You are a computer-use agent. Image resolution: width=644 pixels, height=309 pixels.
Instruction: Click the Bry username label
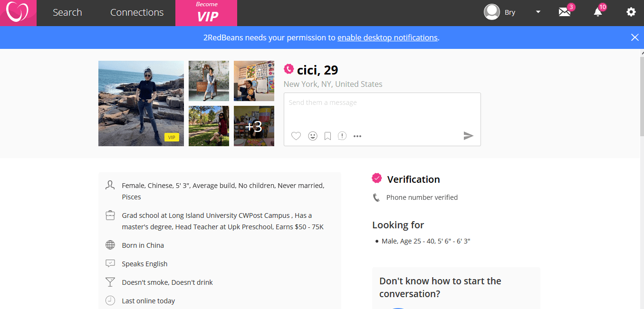(x=510, y=12)
